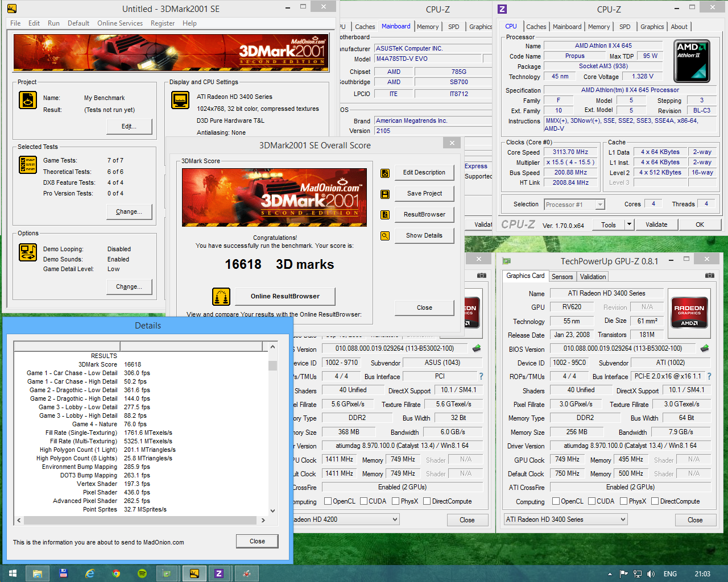Enable DirectCompute checkbox in right GPU-Z window

(655, 501)
